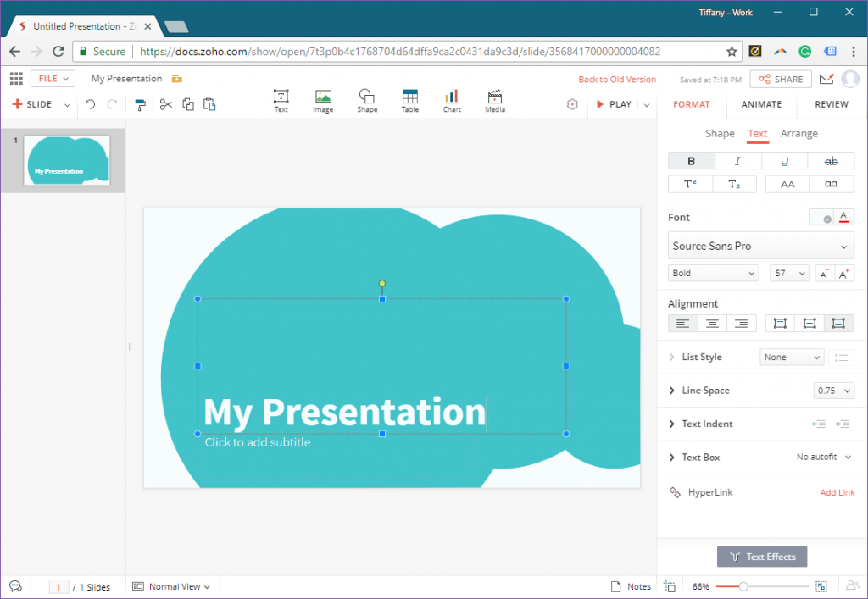The width and height of the screenshot is (868, 599).
Task: Click the Cut scissors icon
Action: [x=166, y=104]
